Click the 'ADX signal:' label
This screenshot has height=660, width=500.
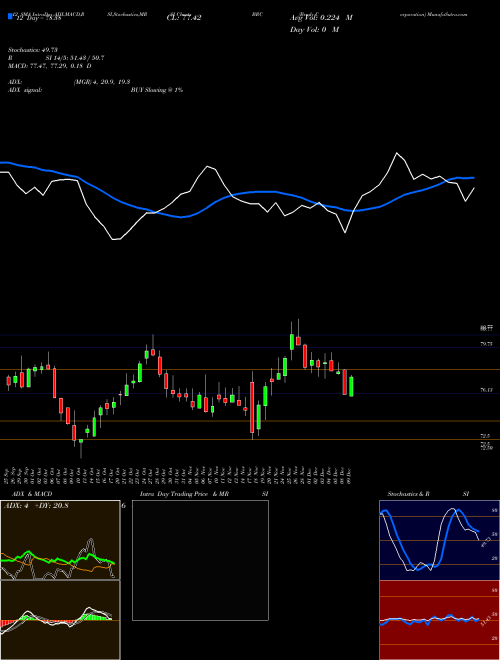point(25,90)
